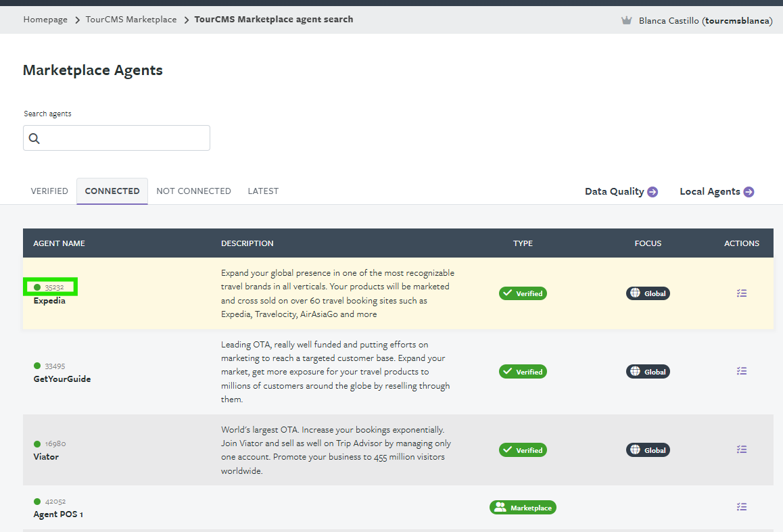
Task: Open actions list icon for Agent POS 1
Action: click(742, 506)
